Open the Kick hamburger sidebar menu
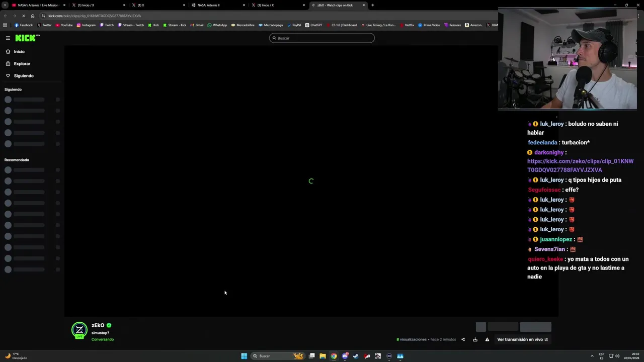The height and width of the screenshot is (362, 644). (x=8, y=38)
